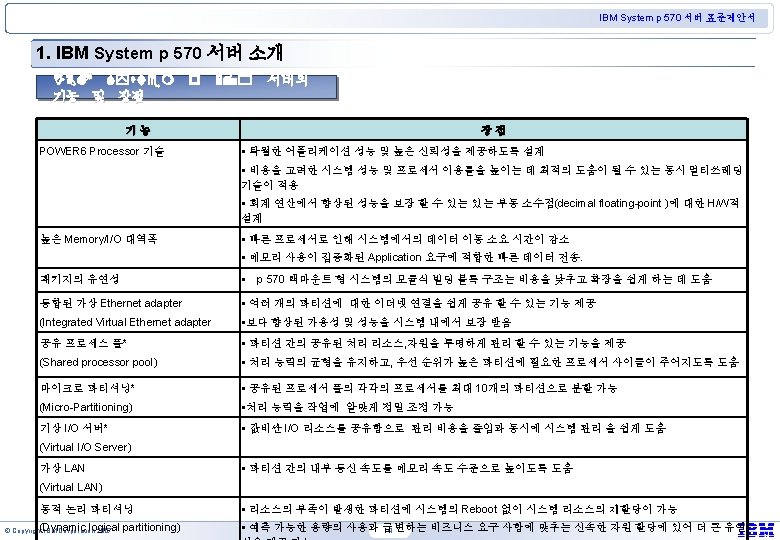Click the line containing 'decimal floating-point'

pos(490,203)
